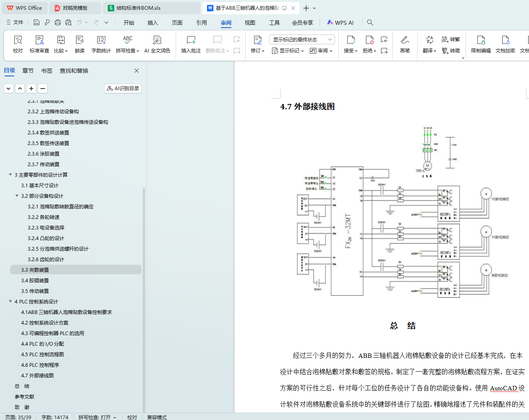The width and height of the screenshot is (529, 420).
Task: Click the wiring diagram image in document
Action: (x=403, y=212)
